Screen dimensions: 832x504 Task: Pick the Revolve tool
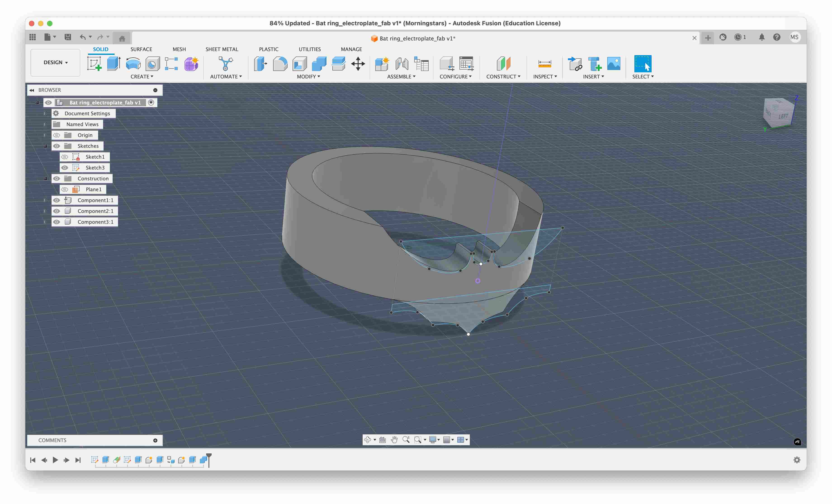click(x=133, y=64)
